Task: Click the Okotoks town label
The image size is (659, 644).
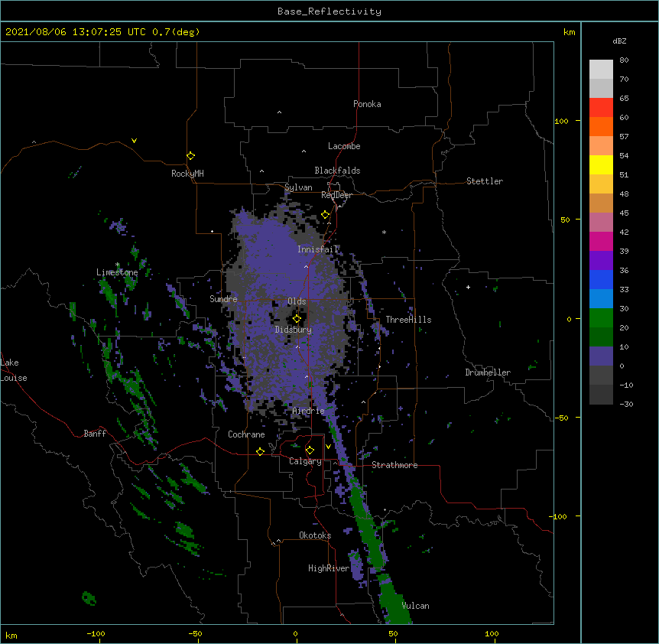Action: (315, 535)
